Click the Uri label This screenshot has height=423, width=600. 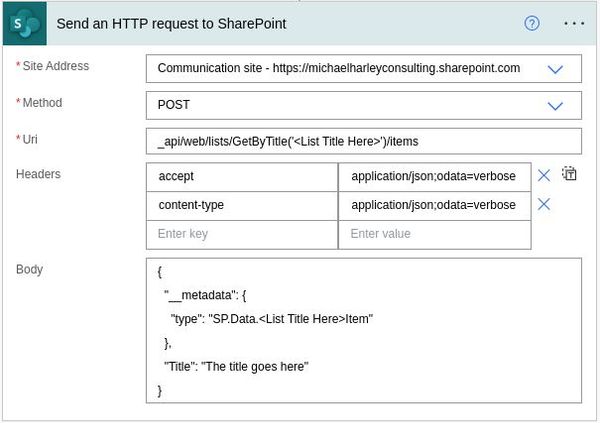pyautogui.click(x=30, y=139)
